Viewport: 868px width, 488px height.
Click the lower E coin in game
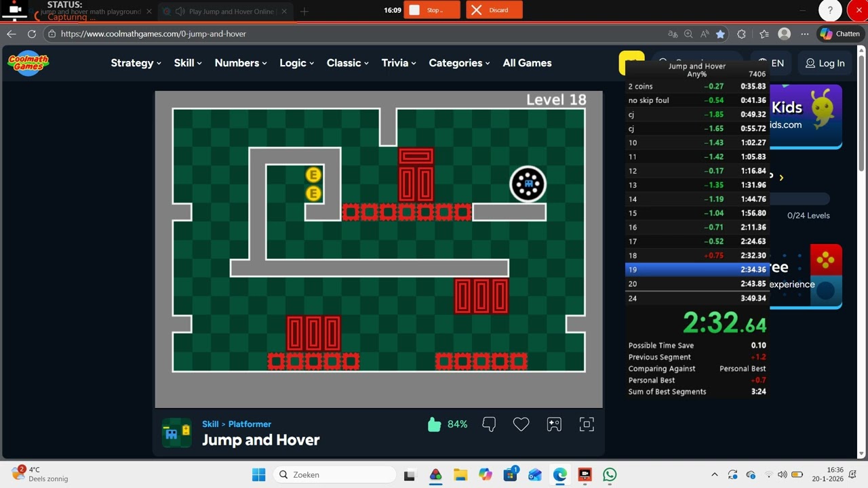pyautogui.click(x=313, y=194)
